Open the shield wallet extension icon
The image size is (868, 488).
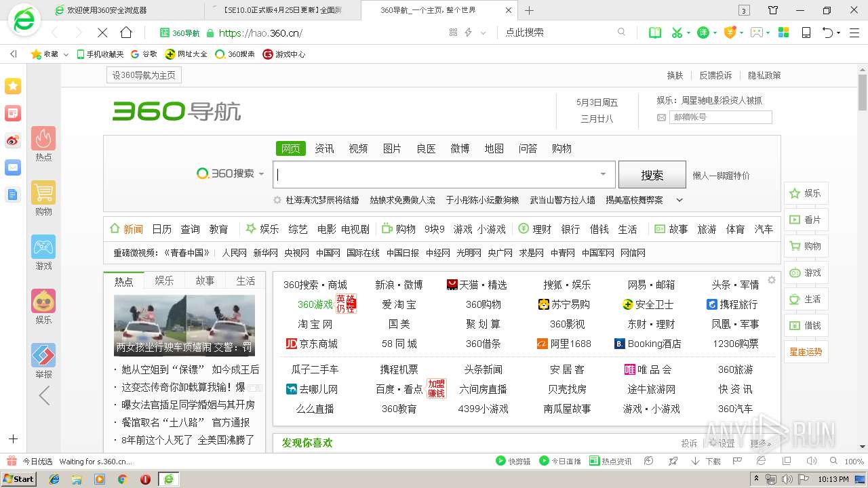tap(730, 33)
